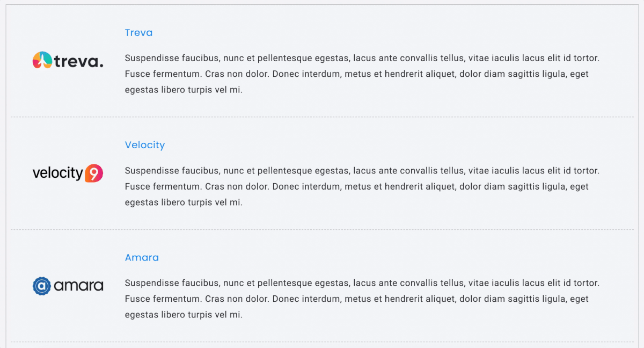Click the black "velocity" wordmark text
Image resolution: width=644 pixels, height=348 pixels.
pos(58,173)
